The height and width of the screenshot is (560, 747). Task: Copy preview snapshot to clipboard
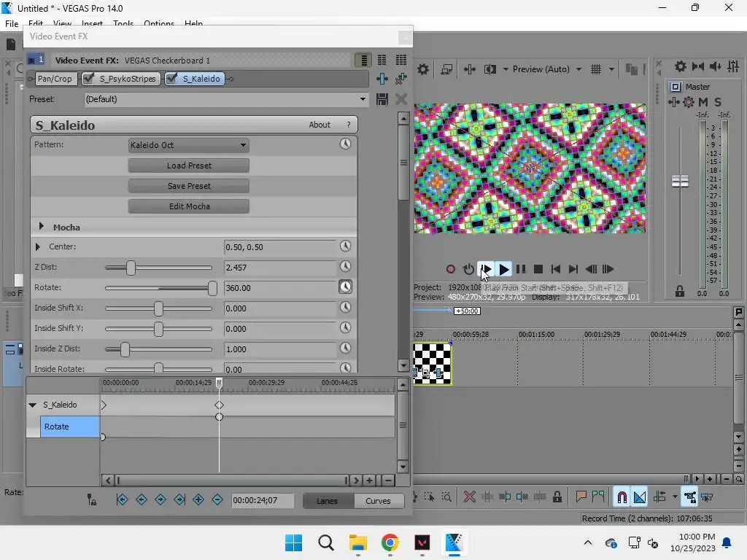631,69
